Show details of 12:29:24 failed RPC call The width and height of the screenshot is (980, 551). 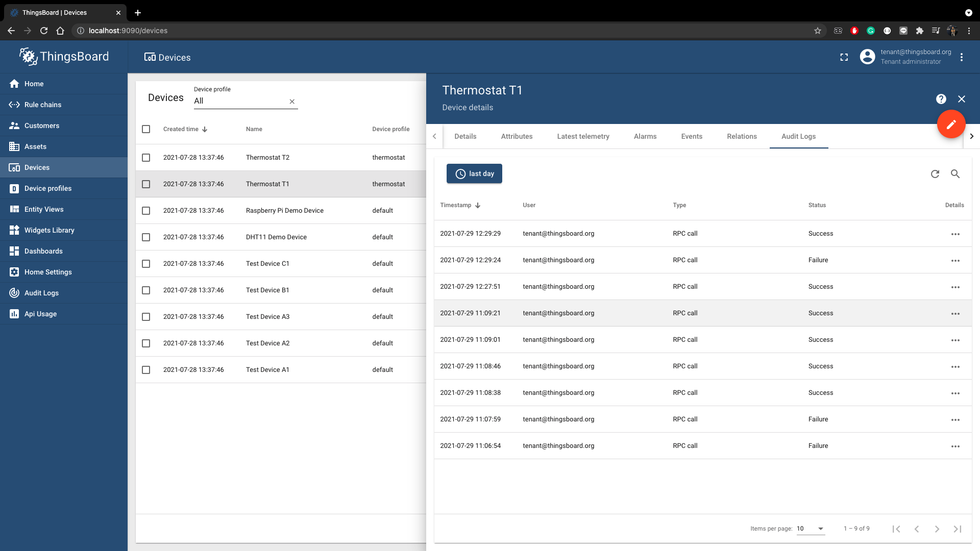(955, 261)
